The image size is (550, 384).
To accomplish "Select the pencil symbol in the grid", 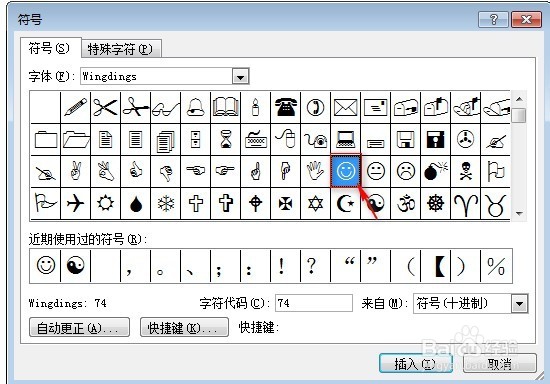I will click(75, 107).
